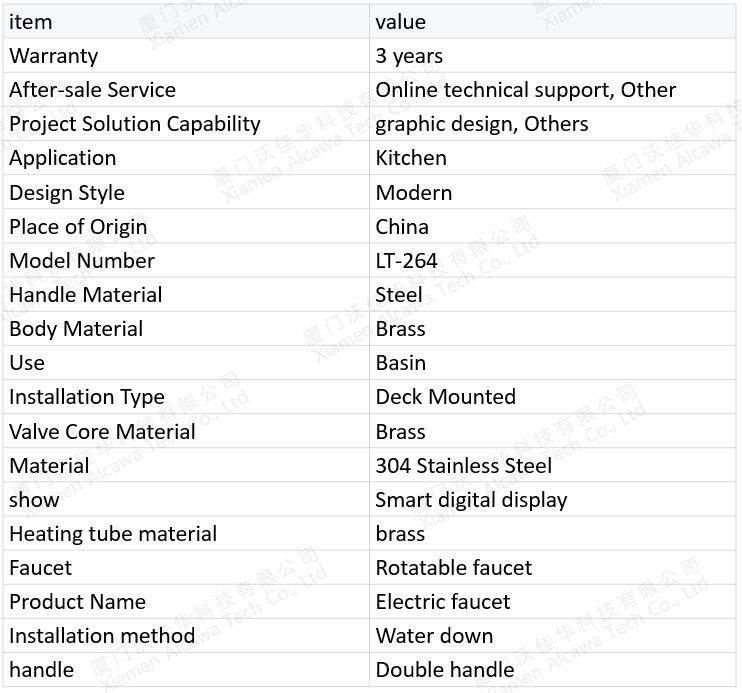Click the 'item' column header cell
Viewport: 742px width, 693px height.
[186, 22]
